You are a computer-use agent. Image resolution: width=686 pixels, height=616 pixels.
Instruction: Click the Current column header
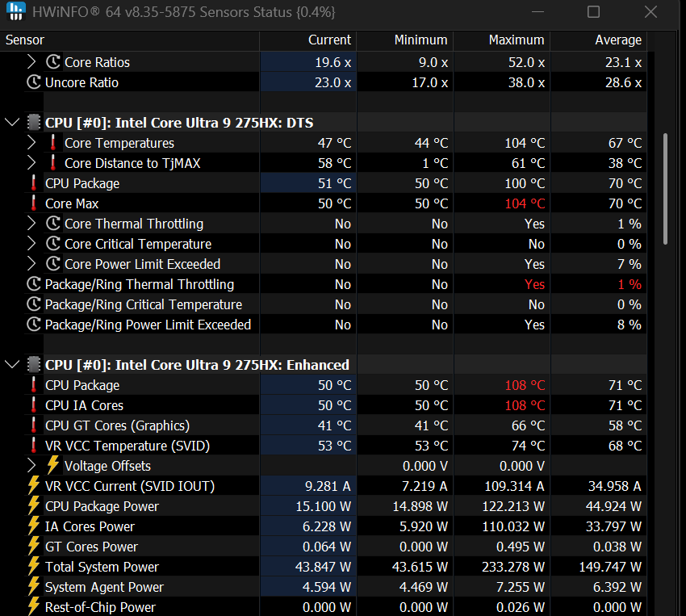click(308, 40)
